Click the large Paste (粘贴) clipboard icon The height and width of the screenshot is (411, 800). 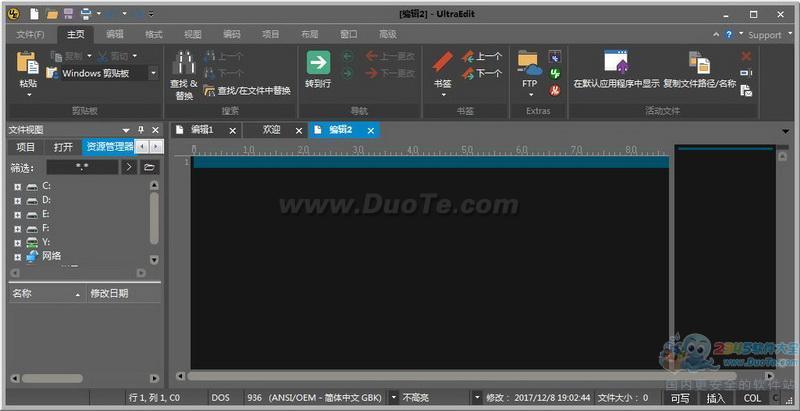click(x=28, y=62)
